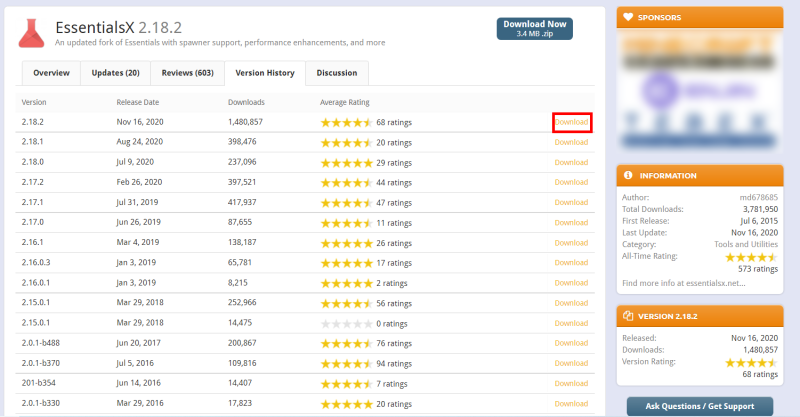800x417 pixels.
Task: Click star rating of version 2.18.2 row
Action: 346,122
